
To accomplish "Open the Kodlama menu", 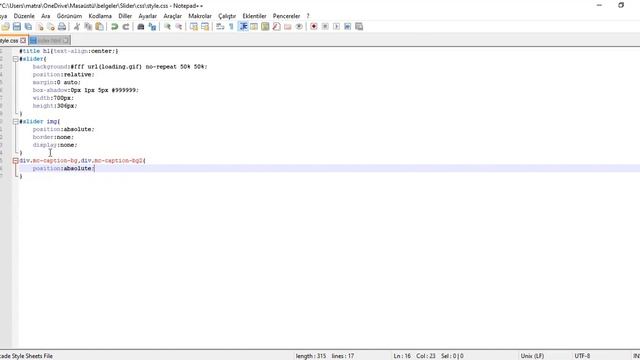I will [x=100, y=16].
